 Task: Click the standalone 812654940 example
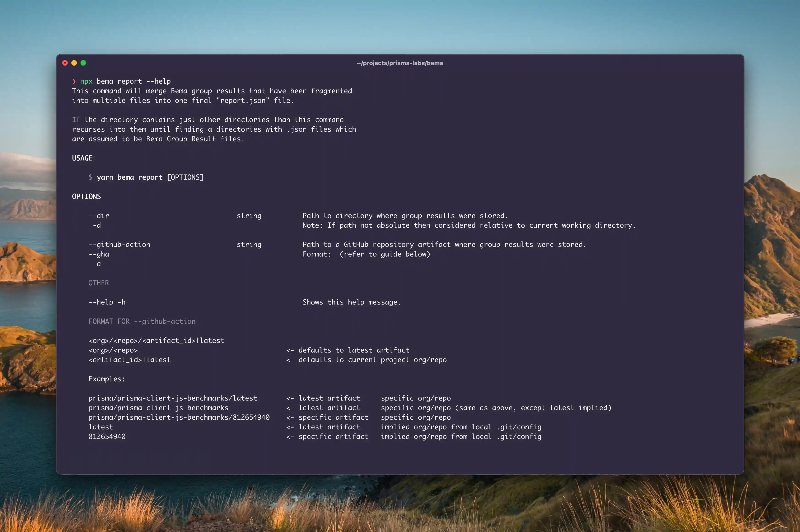(x=107, y=437)
